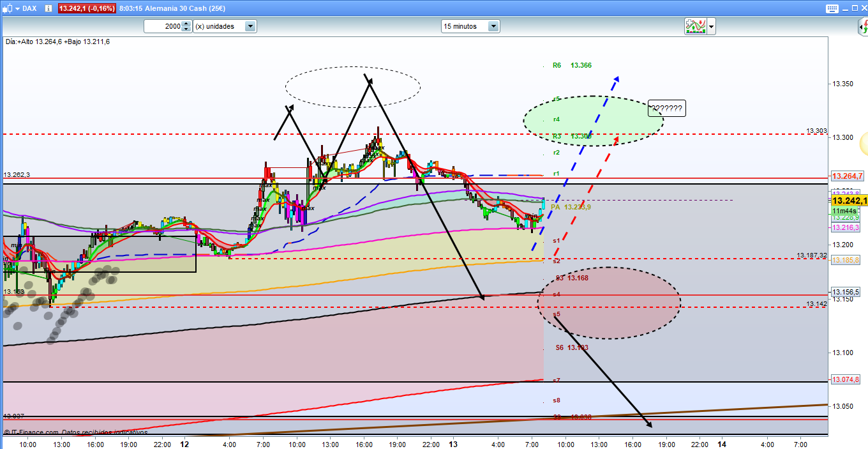Open the (x) unidades dropdown
The height and width of the screenshot is (449, 868).
250,26
